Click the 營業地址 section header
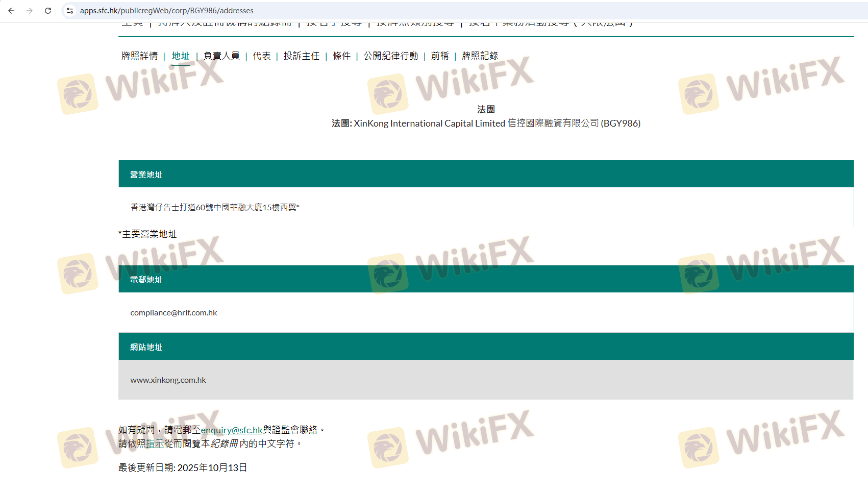Image resolution: width=868 pixels, height=493 pixels. pos(486,174)
